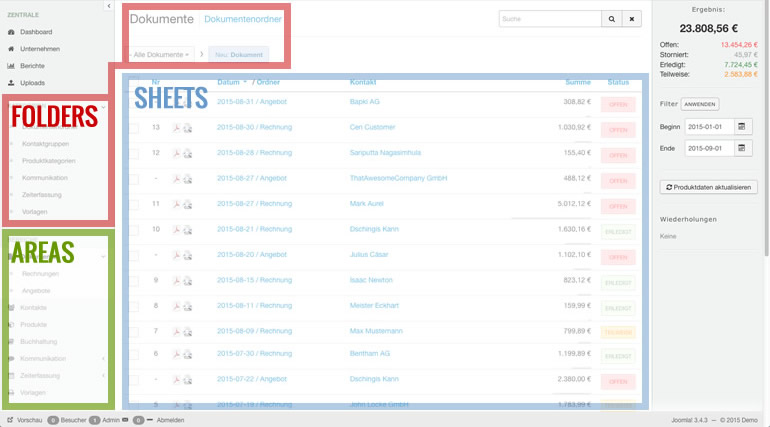Viewport: 770px width, 427px height.
Task: Tick the checkbox for document Nr 10
Action: [134, 230]
